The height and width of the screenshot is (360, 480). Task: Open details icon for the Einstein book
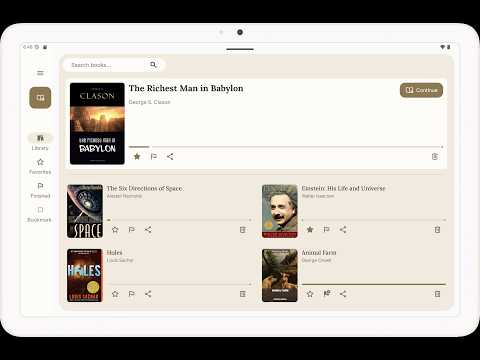pos(437,230)
